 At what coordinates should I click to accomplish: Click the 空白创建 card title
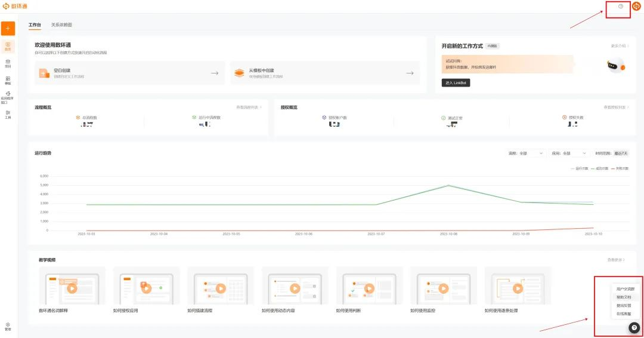(x=62, y=70)
